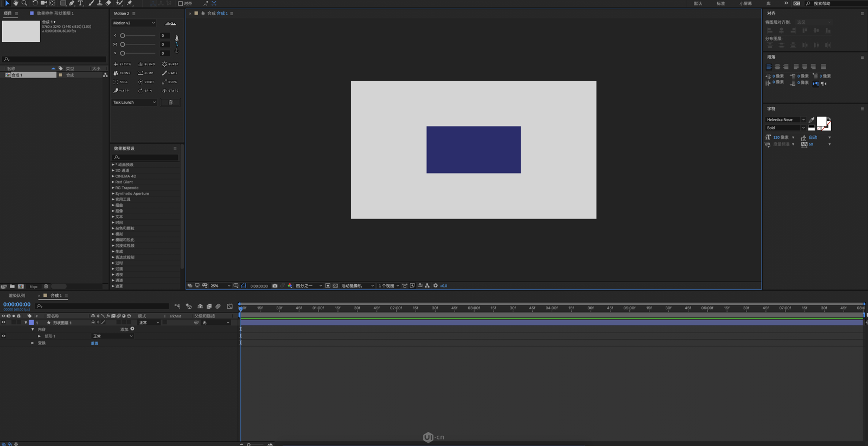Open the 25% zoom level dropdown
Image resolution: width=868 pixels, height=446 pixels.
tap(220, 285)
